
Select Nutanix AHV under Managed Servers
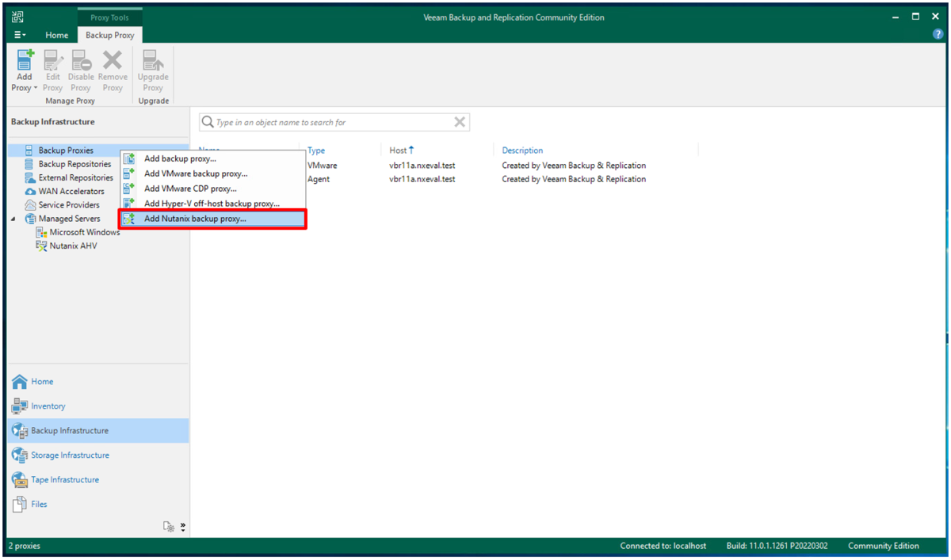pyautogui.click(x=73, y=246)
